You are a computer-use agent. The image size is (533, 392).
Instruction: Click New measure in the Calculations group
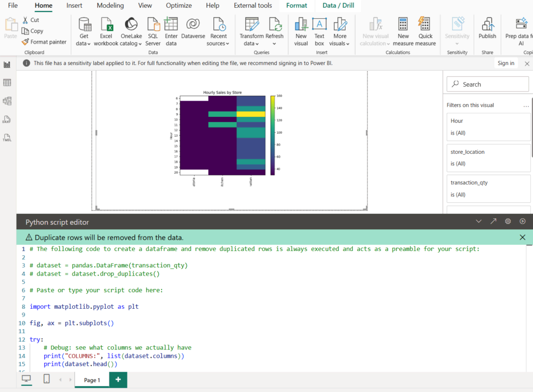[x=402, y=31]
